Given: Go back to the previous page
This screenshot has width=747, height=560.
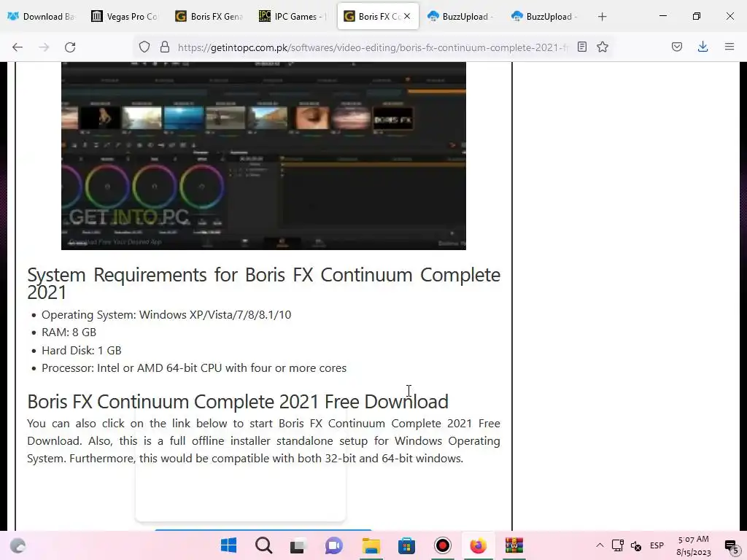Looking at the screenshot, I should (18, 47).
